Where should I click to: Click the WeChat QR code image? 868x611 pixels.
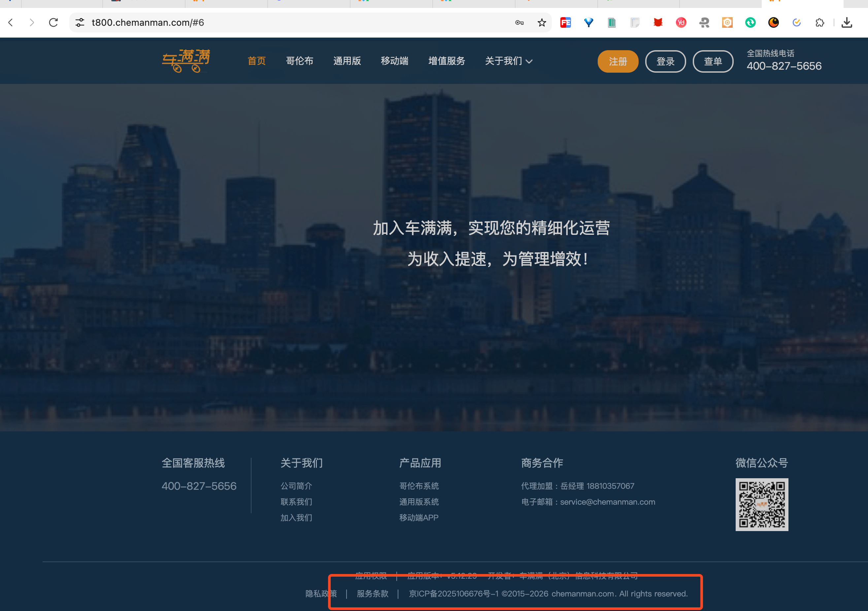coord(761,504)
